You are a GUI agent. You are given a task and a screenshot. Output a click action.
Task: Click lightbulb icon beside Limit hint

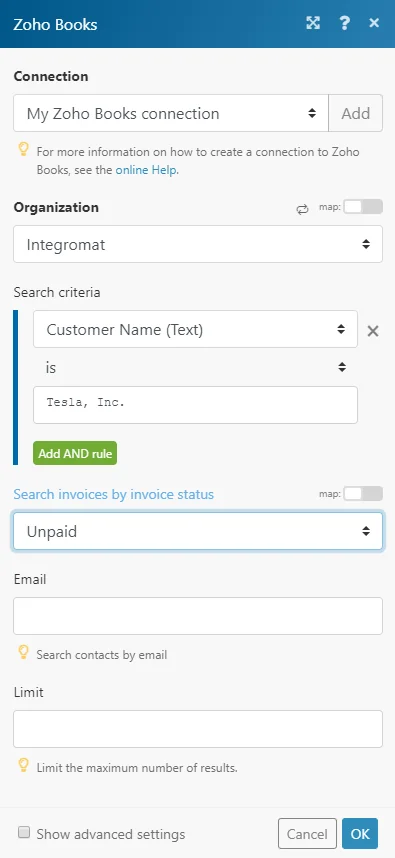coord(24,764)
